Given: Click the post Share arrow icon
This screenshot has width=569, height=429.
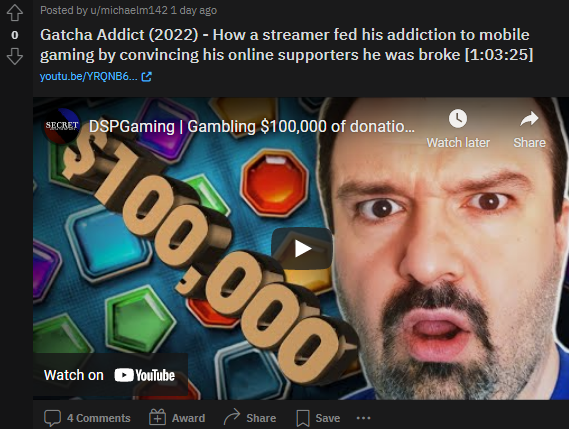Looking at the screenshot, I should coord(232,417).
